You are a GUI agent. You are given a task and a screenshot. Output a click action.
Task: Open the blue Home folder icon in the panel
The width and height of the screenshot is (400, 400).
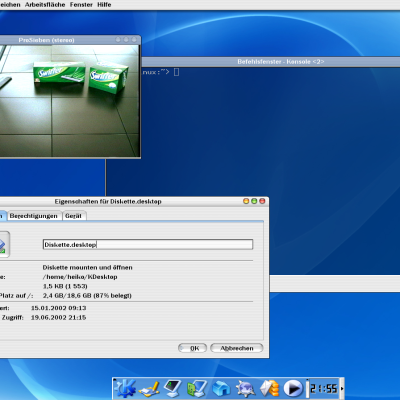point(221,389)
